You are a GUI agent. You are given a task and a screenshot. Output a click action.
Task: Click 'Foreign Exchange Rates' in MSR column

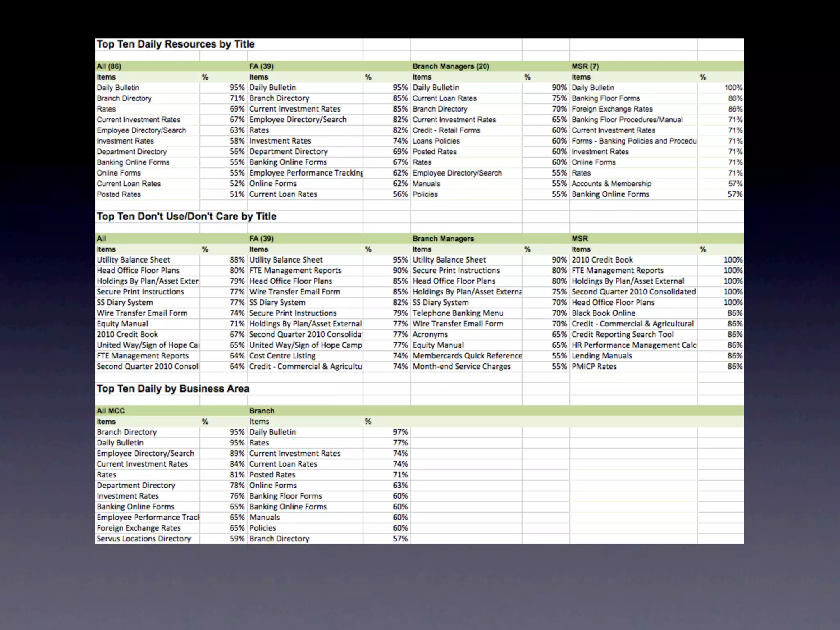[612, 109]
